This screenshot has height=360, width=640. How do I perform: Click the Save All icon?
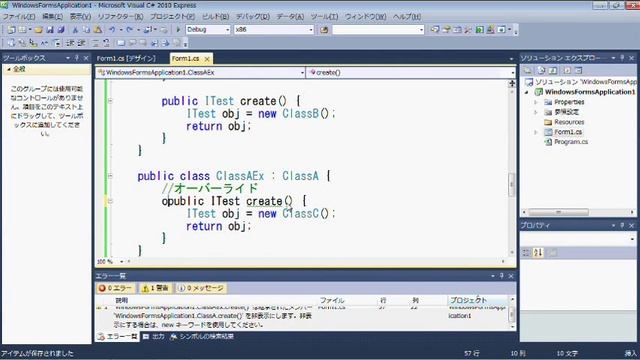click(x=61, y=29)
